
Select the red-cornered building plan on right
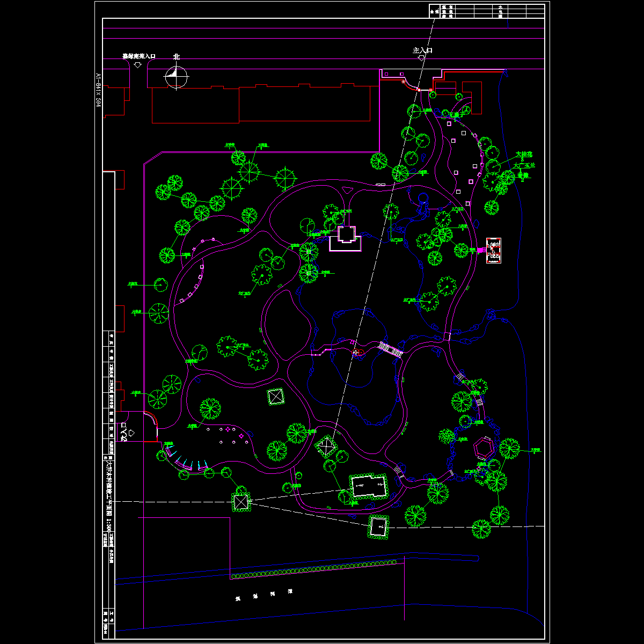[494, 251]
